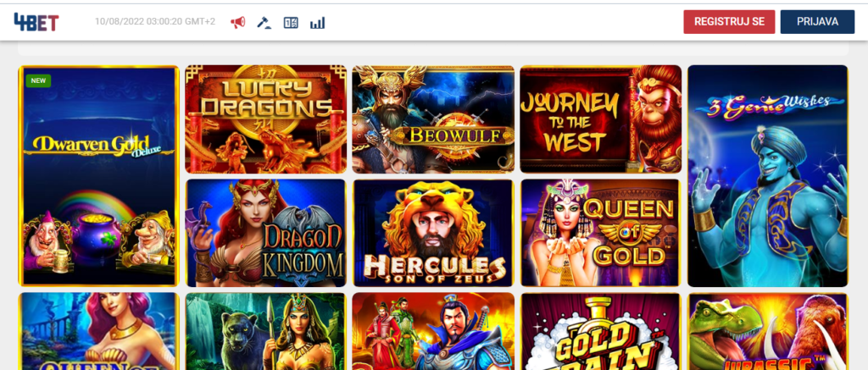This screenshot has width=868, height=370.
Task: Open the scoreboard results icon
Action: tap(291, 23)
